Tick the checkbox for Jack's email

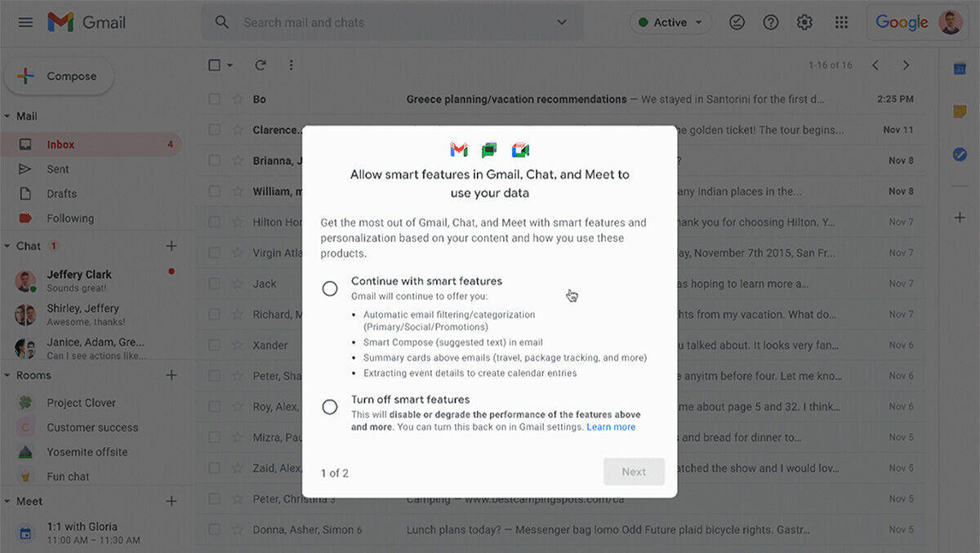214,283
